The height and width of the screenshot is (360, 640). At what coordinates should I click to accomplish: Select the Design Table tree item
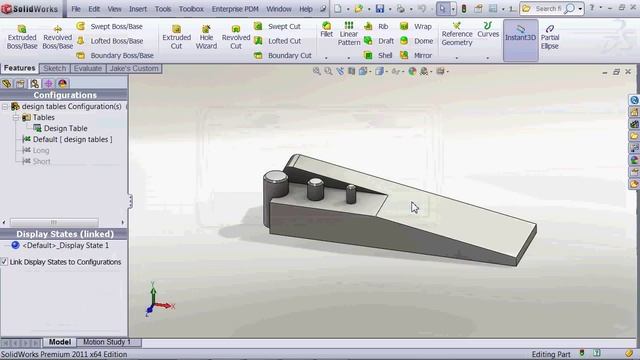click(x=60, y=129)
